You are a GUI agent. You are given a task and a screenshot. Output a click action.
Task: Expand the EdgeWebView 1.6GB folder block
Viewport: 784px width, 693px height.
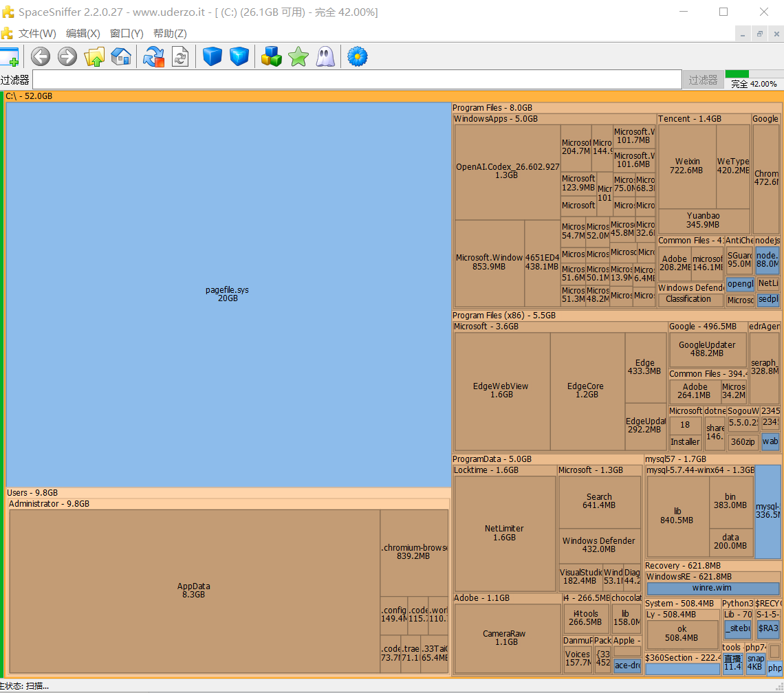(x=502, y=391)
